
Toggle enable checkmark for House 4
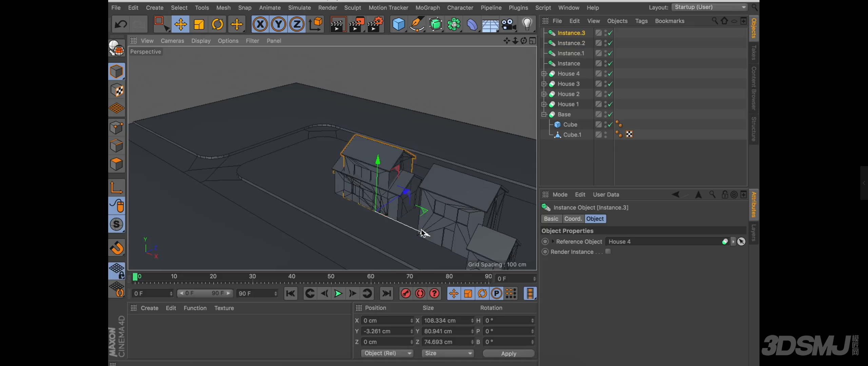coord(610,74)
